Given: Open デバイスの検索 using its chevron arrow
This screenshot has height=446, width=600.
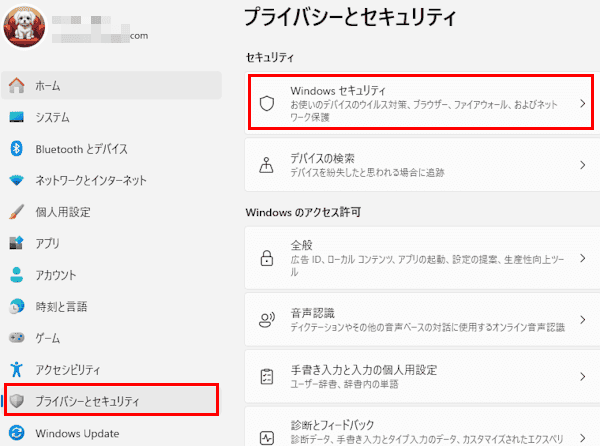Looking at the screenshot, I should click(582, 165).
